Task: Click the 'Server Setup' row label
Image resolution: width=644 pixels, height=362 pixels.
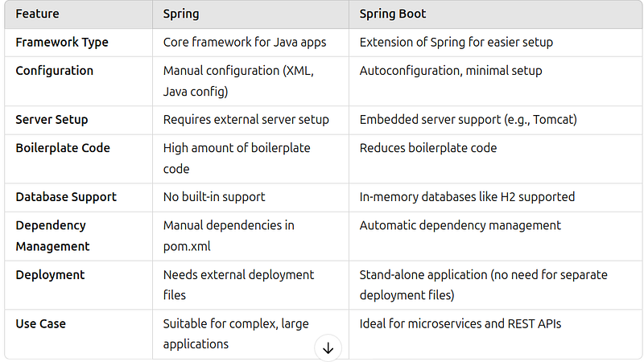Action: tap(52, 119)
